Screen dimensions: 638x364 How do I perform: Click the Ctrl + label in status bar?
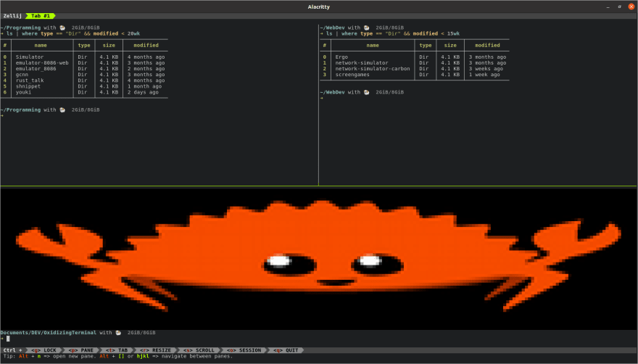(x=12, y=350)
